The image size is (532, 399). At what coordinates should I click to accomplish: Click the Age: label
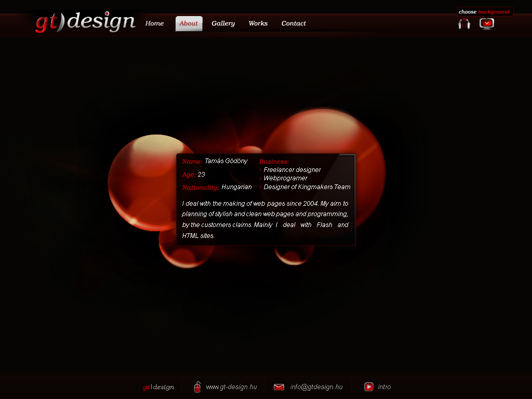189,175
